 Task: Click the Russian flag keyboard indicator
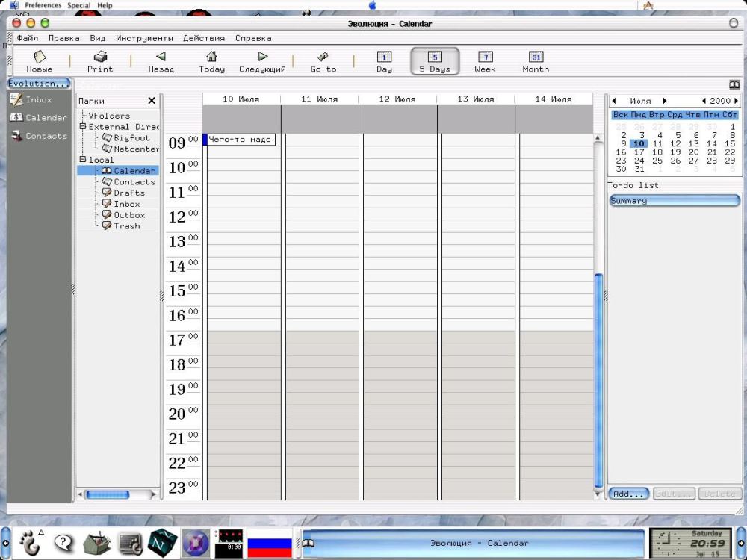(269, 543)
